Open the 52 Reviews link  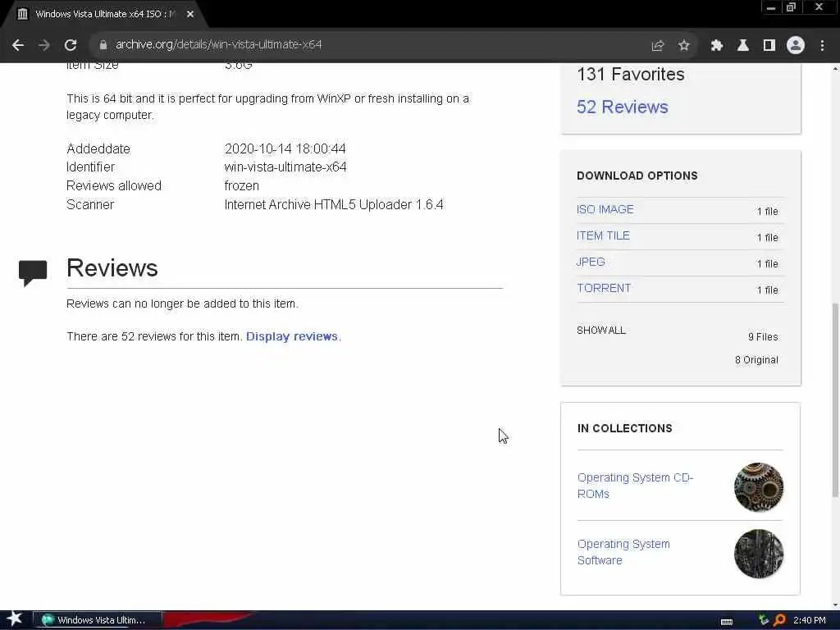622,107
